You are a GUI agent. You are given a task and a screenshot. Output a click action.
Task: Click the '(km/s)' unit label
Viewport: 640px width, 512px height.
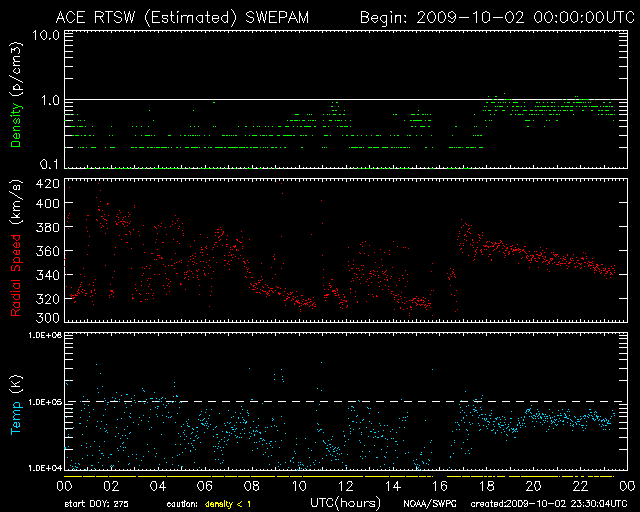[x=16, y=203]
